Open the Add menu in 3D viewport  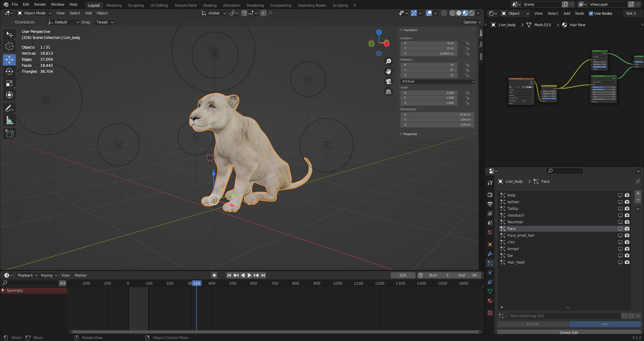pyautogui.click(x=88, y=13)
